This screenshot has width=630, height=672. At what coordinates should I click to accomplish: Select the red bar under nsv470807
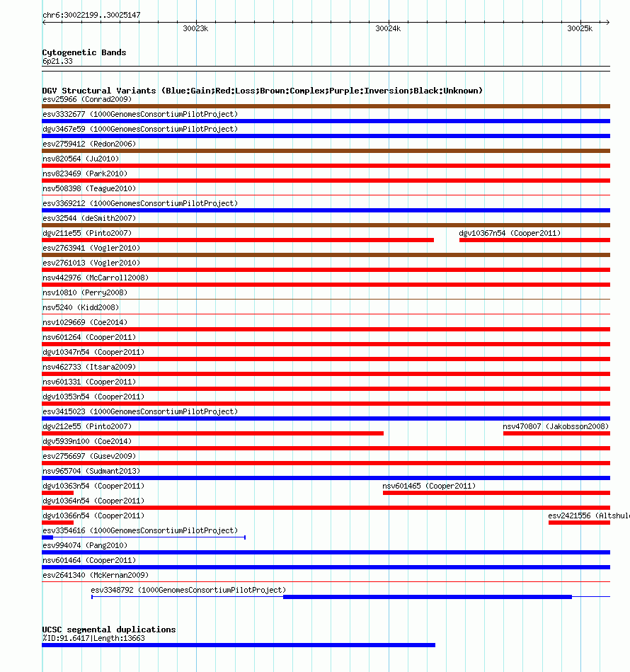[x=557, y=433]
